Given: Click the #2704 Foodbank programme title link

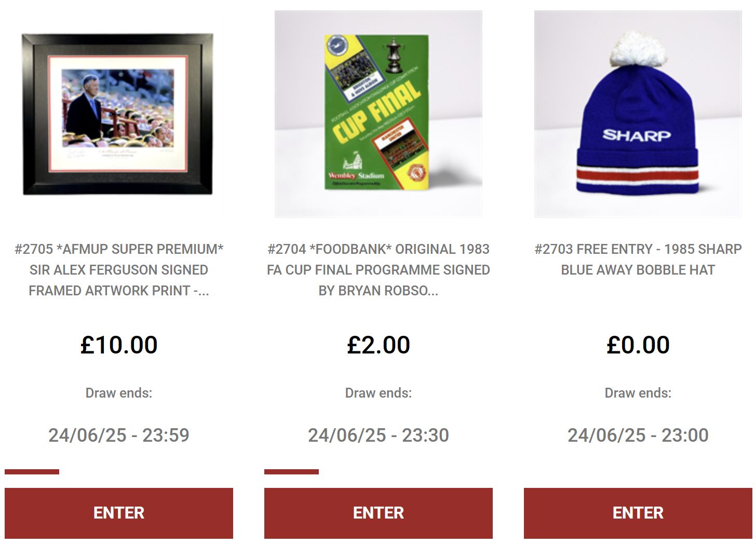Looking at the screenshot, I should (x=379, y=270).
